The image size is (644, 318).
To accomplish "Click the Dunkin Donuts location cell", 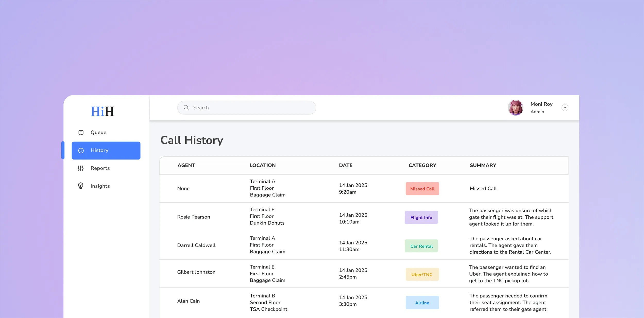I will 267,216.
